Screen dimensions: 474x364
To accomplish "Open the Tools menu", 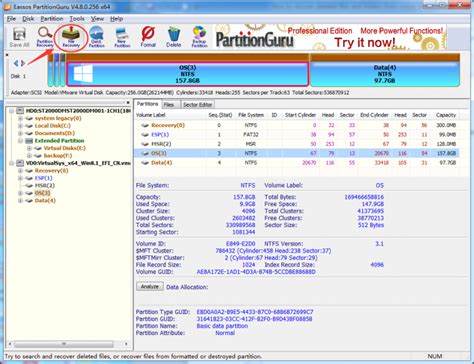I will coord(77,19).
